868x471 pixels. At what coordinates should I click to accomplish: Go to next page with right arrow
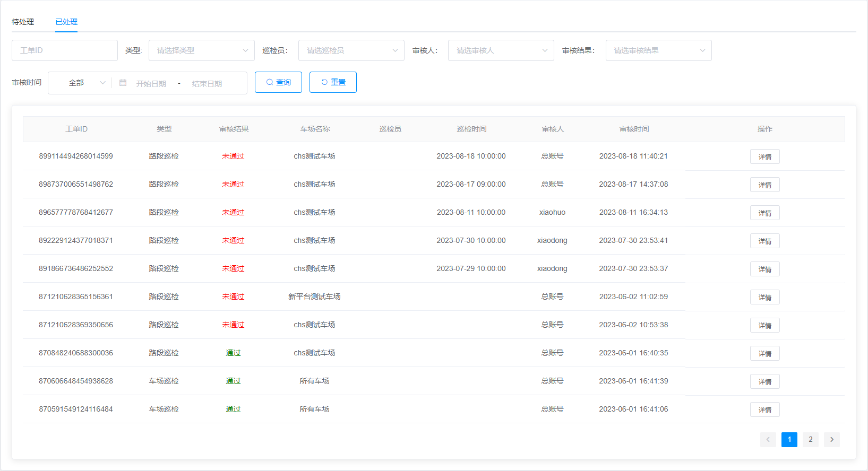coord(831,439)
